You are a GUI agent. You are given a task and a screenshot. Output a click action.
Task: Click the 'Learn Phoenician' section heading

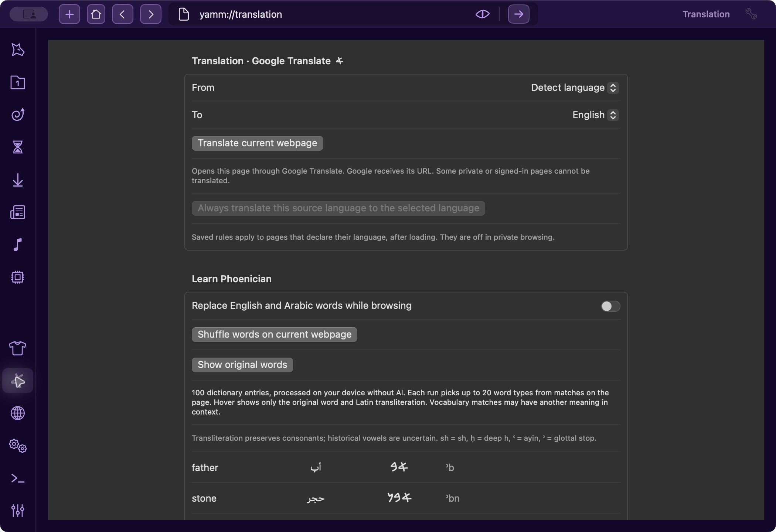pos(232,279)
